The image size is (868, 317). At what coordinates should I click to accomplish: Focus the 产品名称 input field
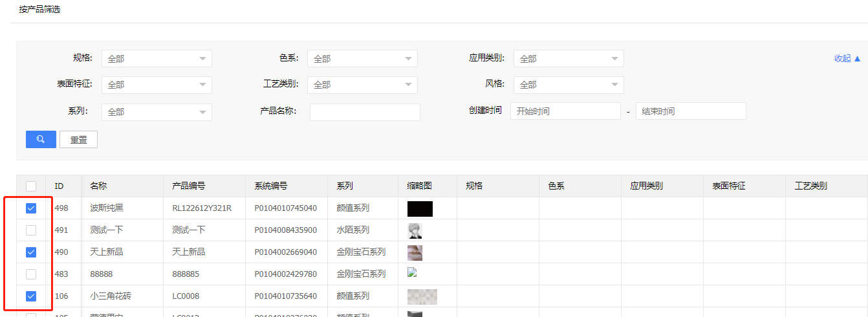click(x=365, y=112)
